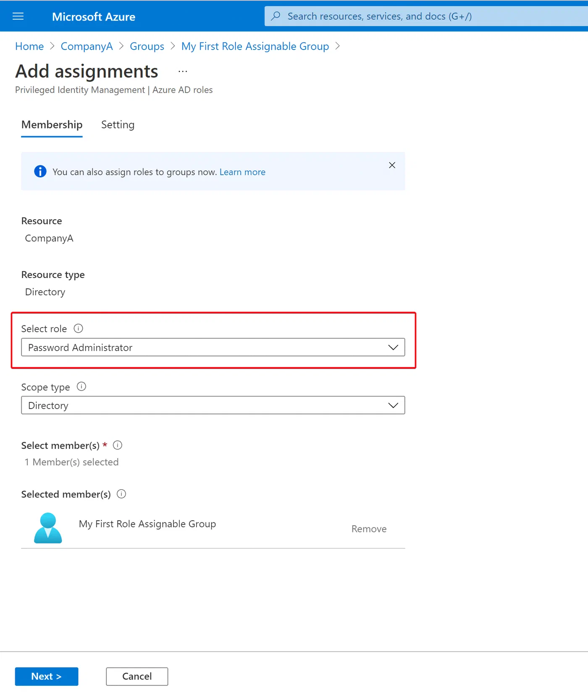The width and height of the screenshot is (588, 700).
Task: Dismiss the groups info banner
Action: (392, 165)
